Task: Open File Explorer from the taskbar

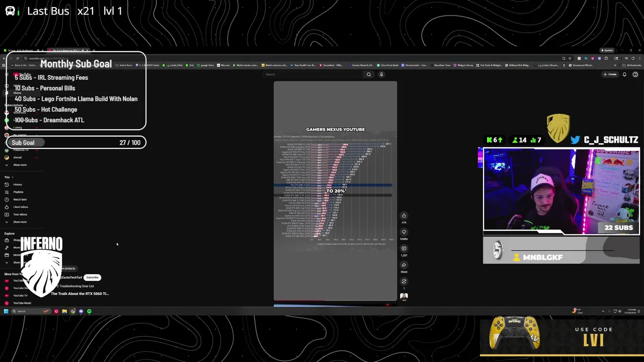Action: tap(64, 311)
